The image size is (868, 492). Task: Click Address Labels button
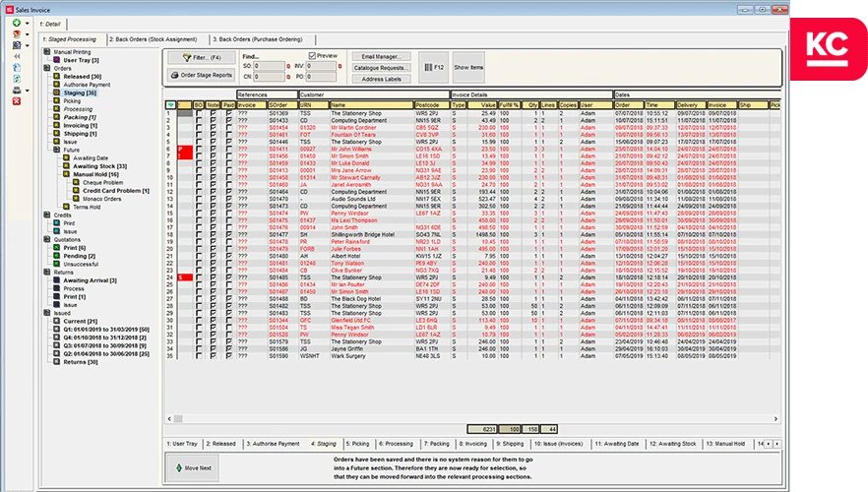coord(381,79)
